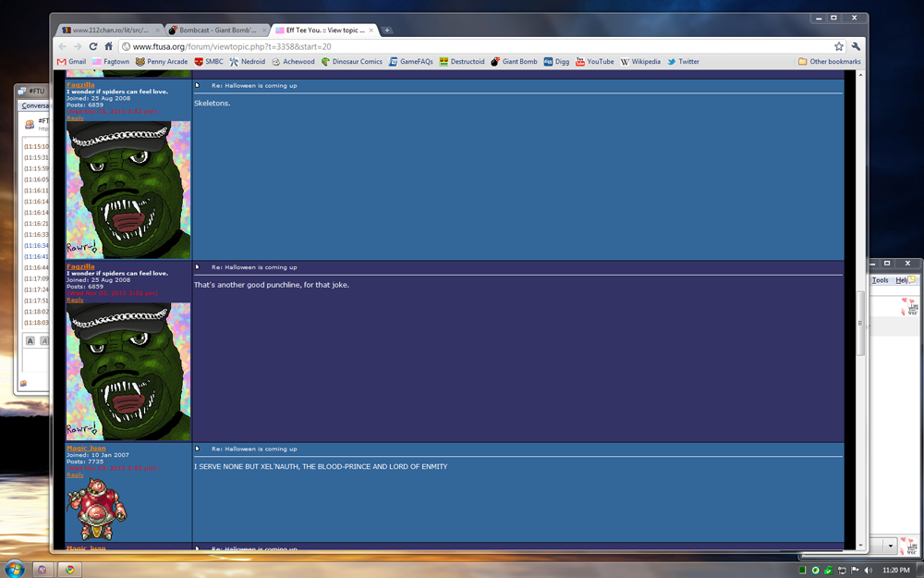This screenshot has width=924, height=578.
Task: Open the Giant Bomb bookmark
Action: pyautogui.click(x=514, y=61)
